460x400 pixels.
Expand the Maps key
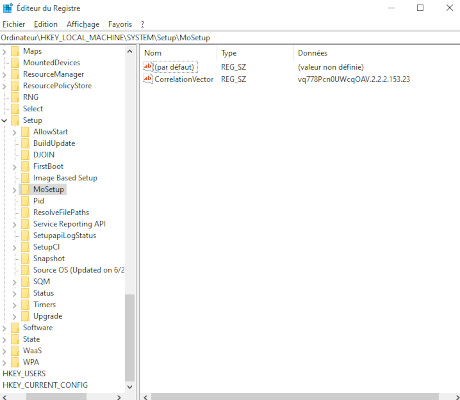(4, 52)
